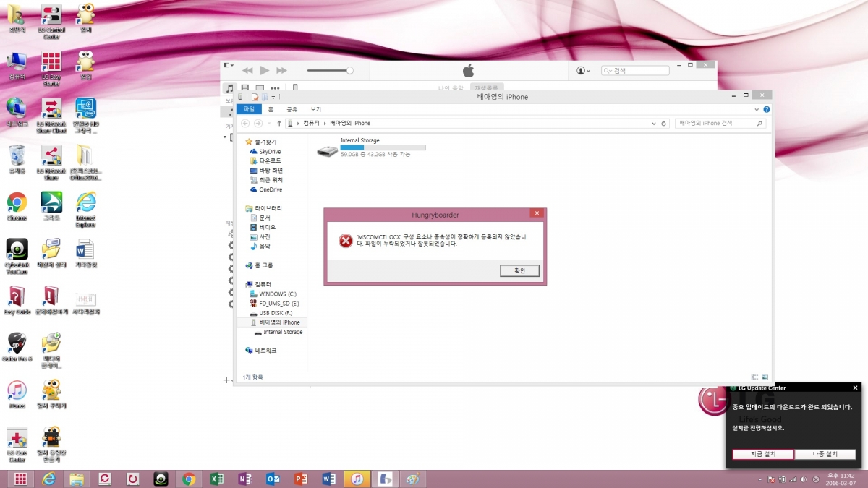Open the Recycle Bin on desktop
Screen dimensions: 868x488
pos(17,159)
